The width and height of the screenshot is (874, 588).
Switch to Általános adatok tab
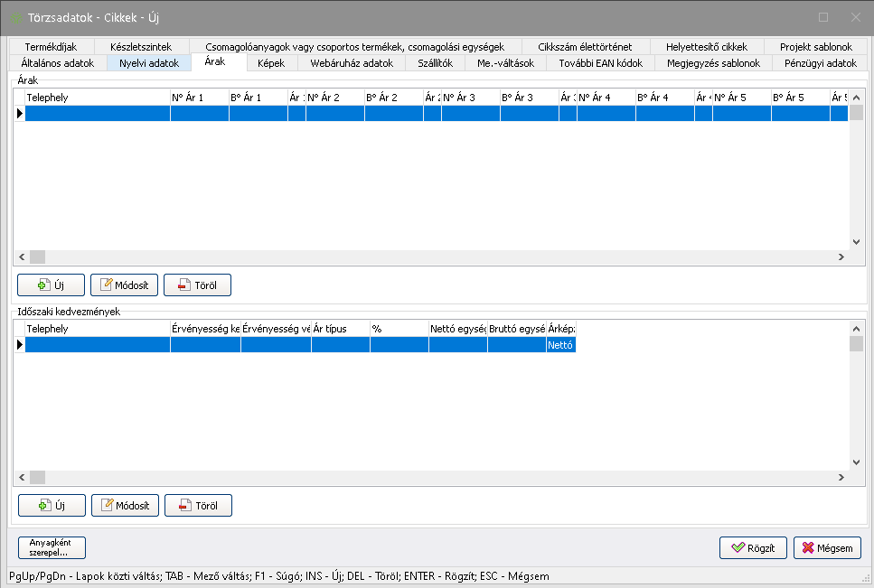[x=58, y=63]
